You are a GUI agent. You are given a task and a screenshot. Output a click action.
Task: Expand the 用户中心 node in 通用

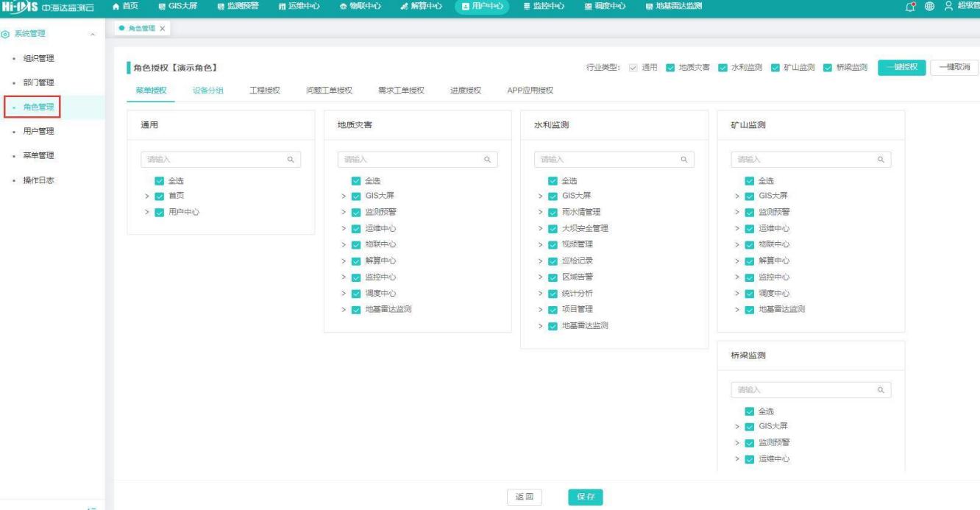pyautogui.click(x=147, y=212)
